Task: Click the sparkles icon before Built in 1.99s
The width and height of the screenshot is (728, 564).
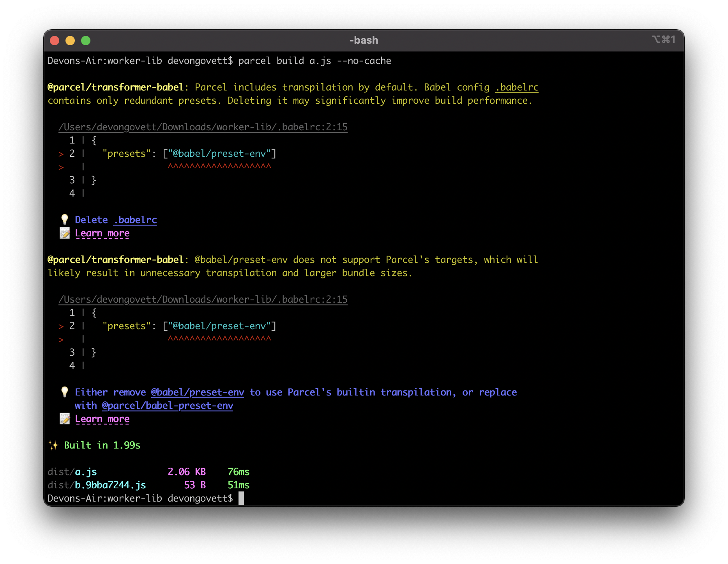Action: pyautogui.click(x=53, y=445)
